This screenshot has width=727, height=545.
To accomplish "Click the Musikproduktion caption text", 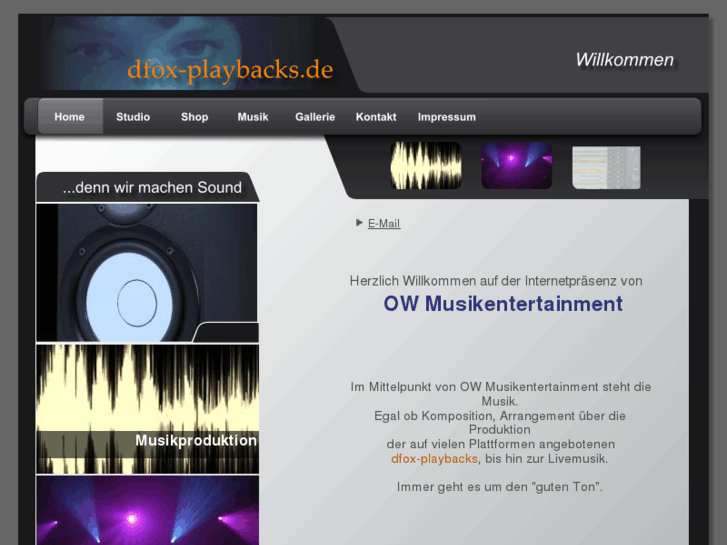I will tap(196, 440).
